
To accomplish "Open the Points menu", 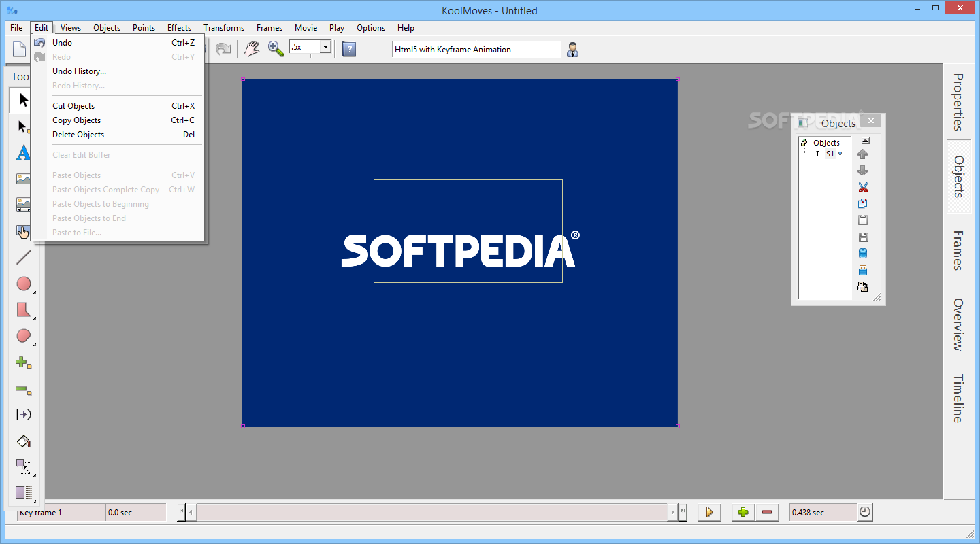I will (144, 28).
